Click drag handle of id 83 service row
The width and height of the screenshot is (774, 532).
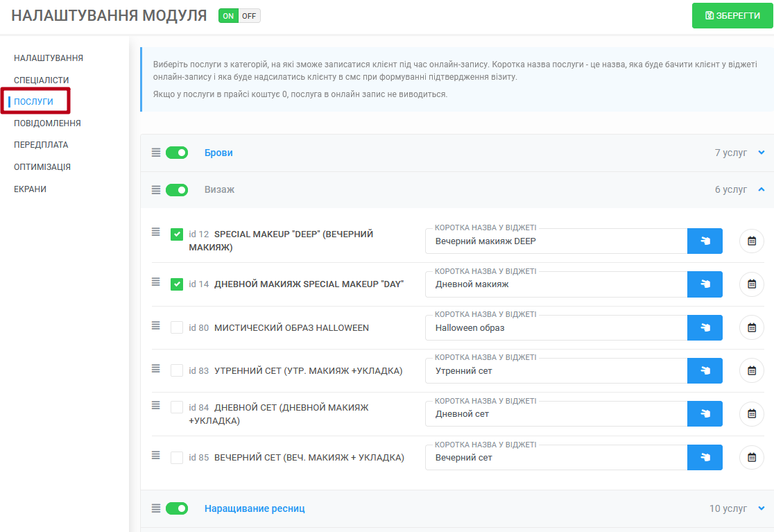tap(156, 368)
